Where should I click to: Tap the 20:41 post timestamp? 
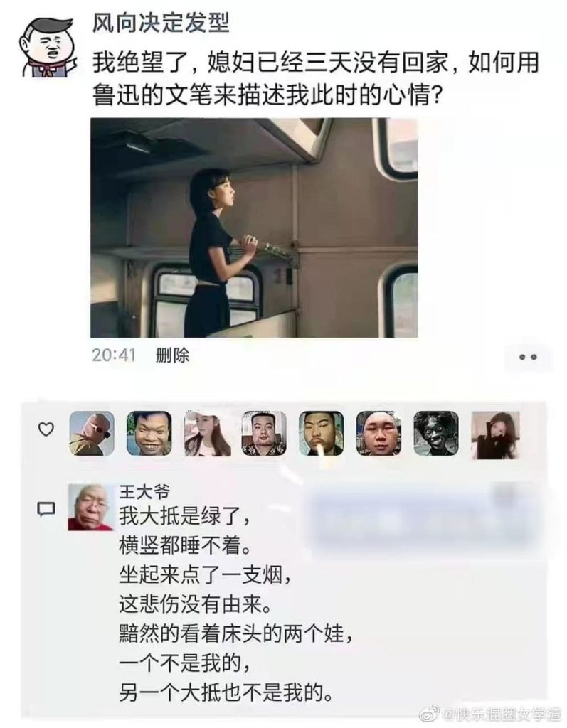(113, 355)
